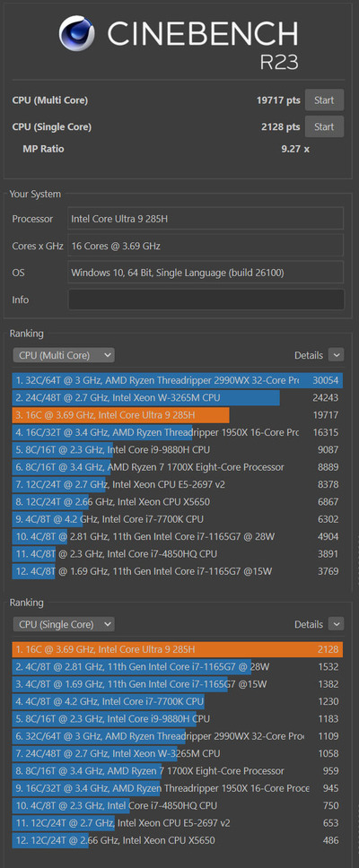The image size is (359, 868).
Task: Click the OS field with Windows 10 text
Action: tap(206, 273)
